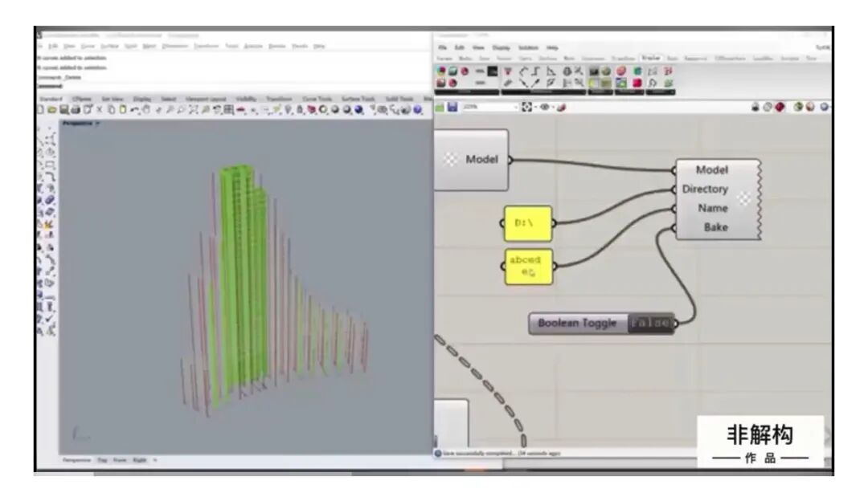
Task: Select the Model parameter component on canvas
Action: click(471, 160)
